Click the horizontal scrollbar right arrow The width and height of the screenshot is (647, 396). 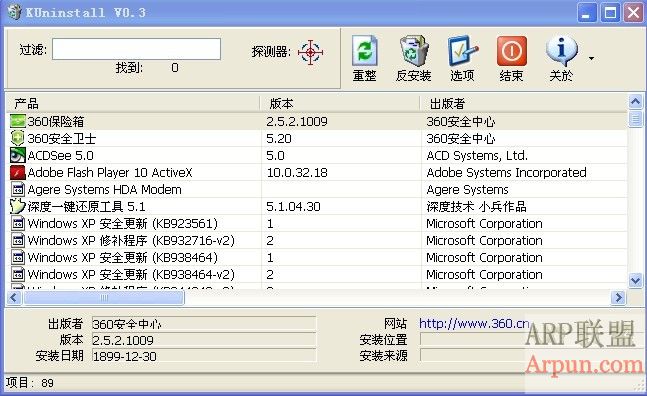click(x=619, y=297)
